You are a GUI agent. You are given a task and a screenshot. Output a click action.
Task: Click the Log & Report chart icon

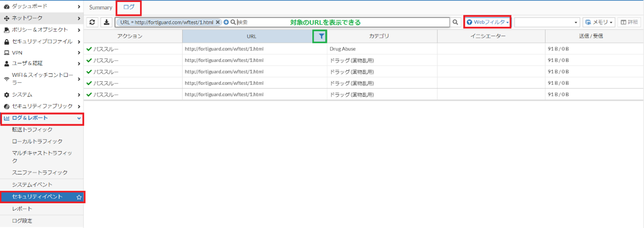pos(7,118)
